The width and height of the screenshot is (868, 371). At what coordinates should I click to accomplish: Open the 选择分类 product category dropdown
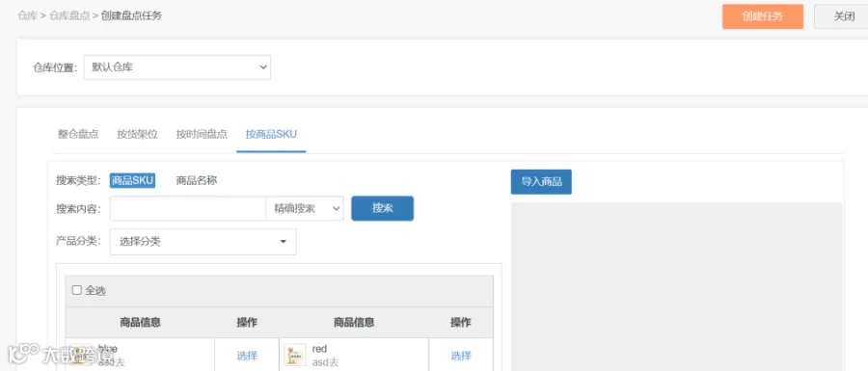point(203,242)
